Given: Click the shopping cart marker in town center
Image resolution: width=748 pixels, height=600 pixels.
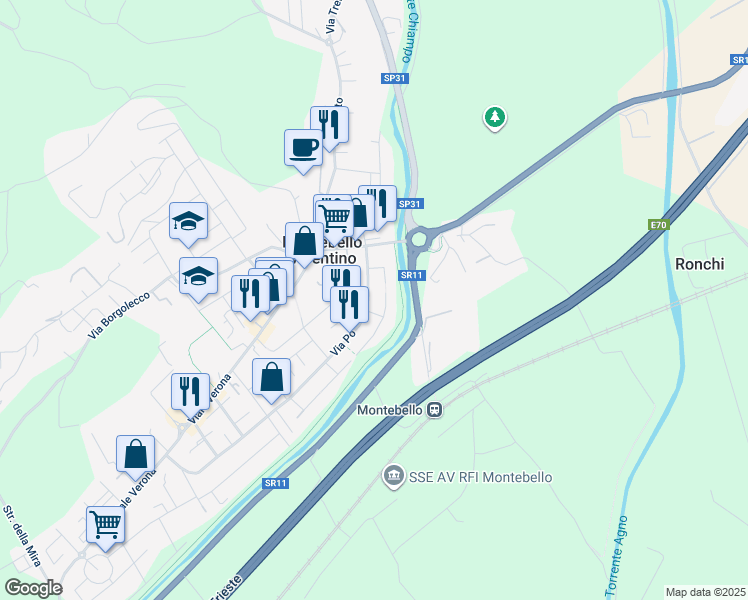Looking at the screenshot, I should tap(334, 219).
